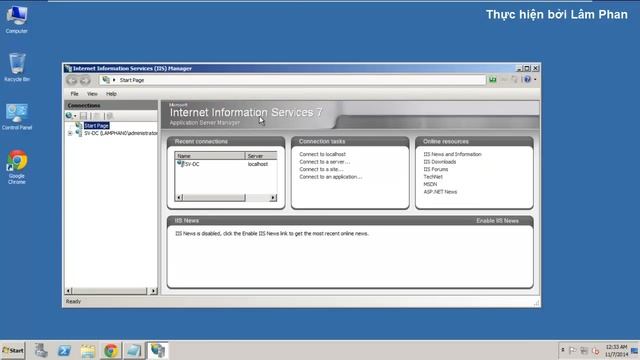Click the green Refresh Page icon
This screenshot has height=360, width=640.
pos(493,80)
